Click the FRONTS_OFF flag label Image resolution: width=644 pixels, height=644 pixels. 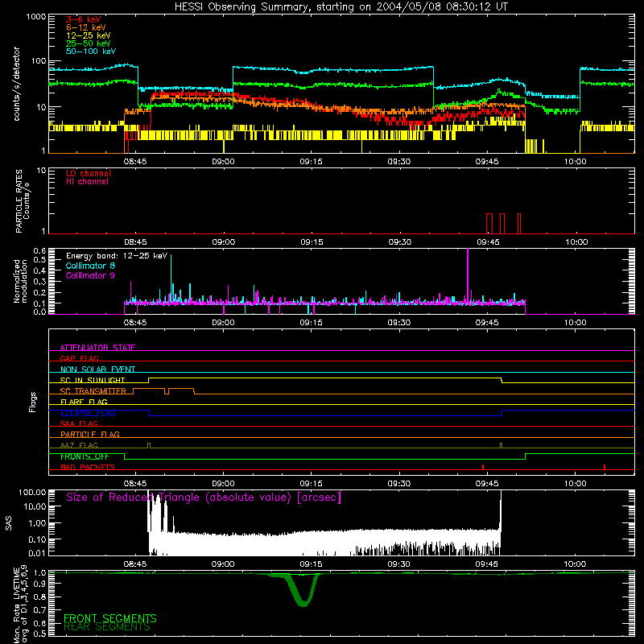pos(85,456)
